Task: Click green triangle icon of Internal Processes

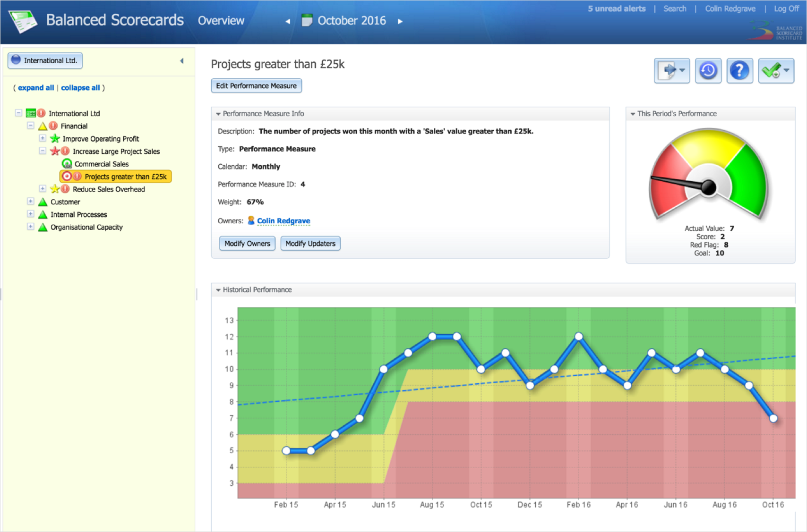Action: (43, 214)
